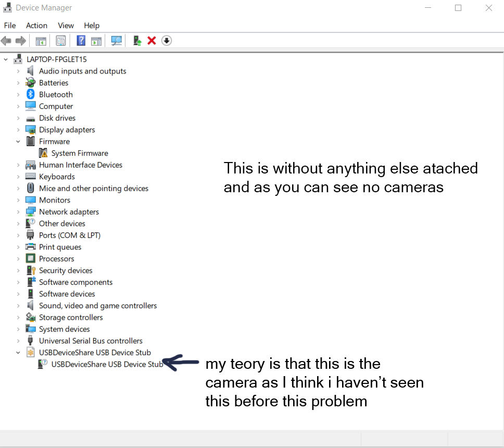This screenshot has width=504, height=448.
Task: Select the LAPTOP-FPGLET15 computer icon
Action: (18, 59)
